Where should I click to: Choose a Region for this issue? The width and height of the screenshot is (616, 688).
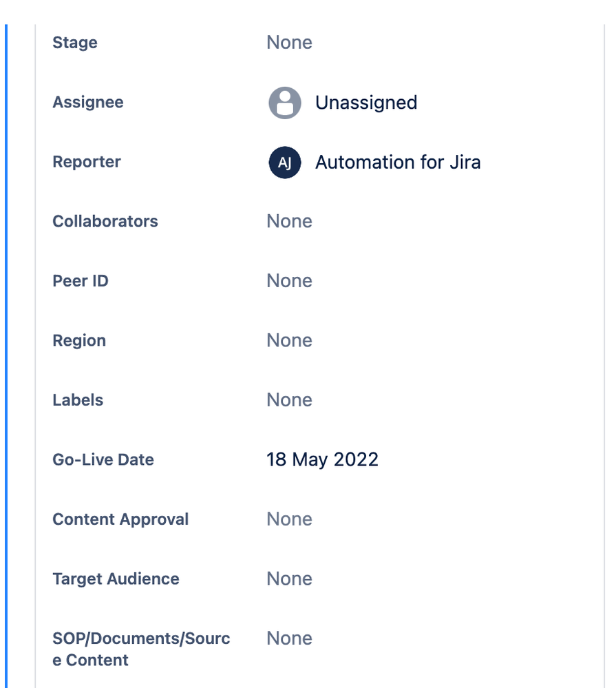[289, 340]
